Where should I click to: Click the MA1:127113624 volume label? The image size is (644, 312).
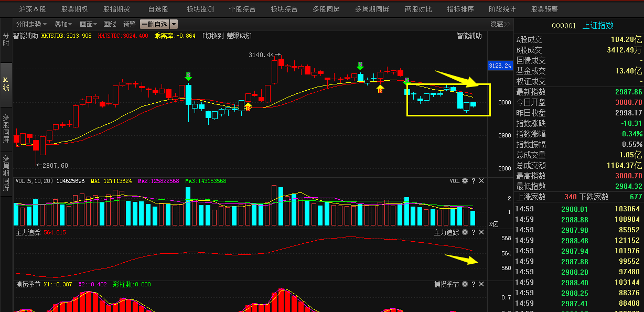pos(111,181)
